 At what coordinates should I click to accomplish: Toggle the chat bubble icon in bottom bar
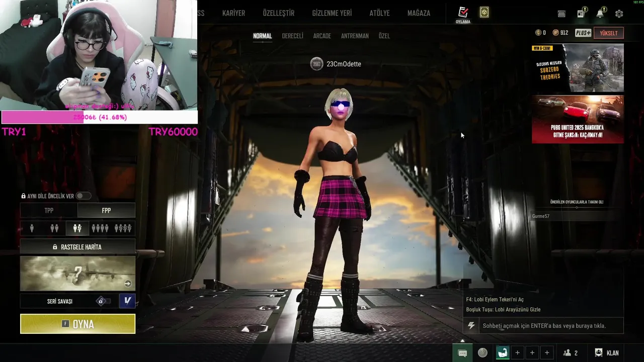[x=462, y=353]
